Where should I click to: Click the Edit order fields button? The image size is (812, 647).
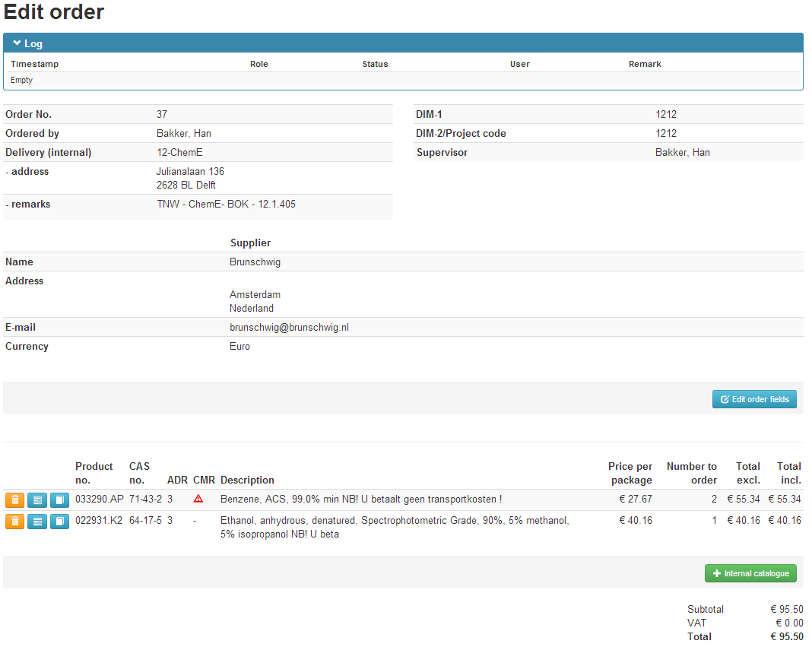click(x=754, y=399)
